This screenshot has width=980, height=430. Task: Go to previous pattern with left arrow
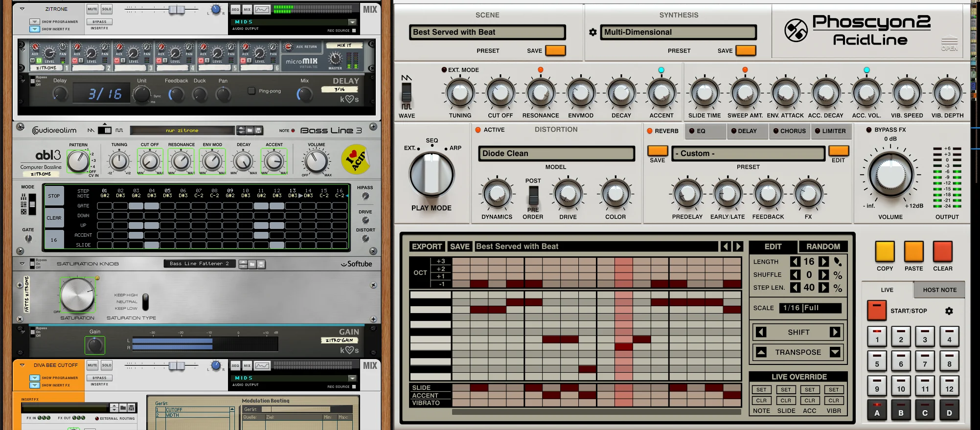click(x=725, y=247)
